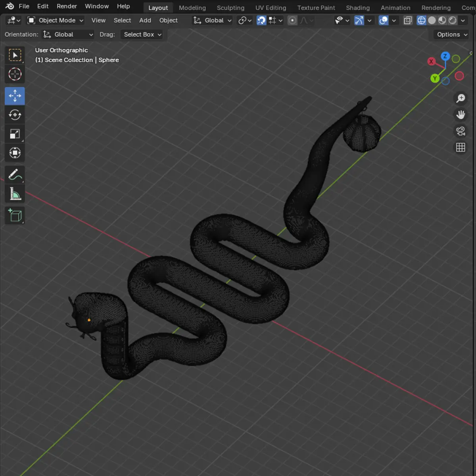
Task: Click the red X axis gizmo
Action: tap(431, 61)
